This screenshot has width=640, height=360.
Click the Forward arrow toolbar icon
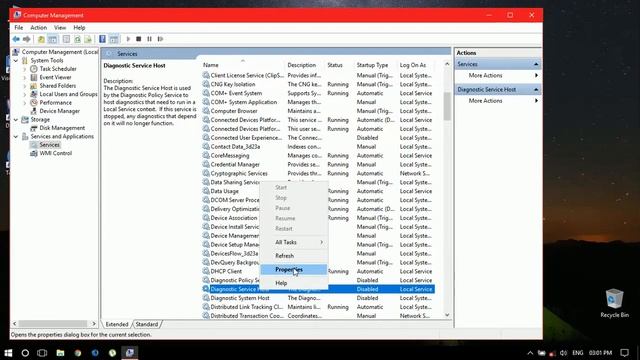[27, 39]
